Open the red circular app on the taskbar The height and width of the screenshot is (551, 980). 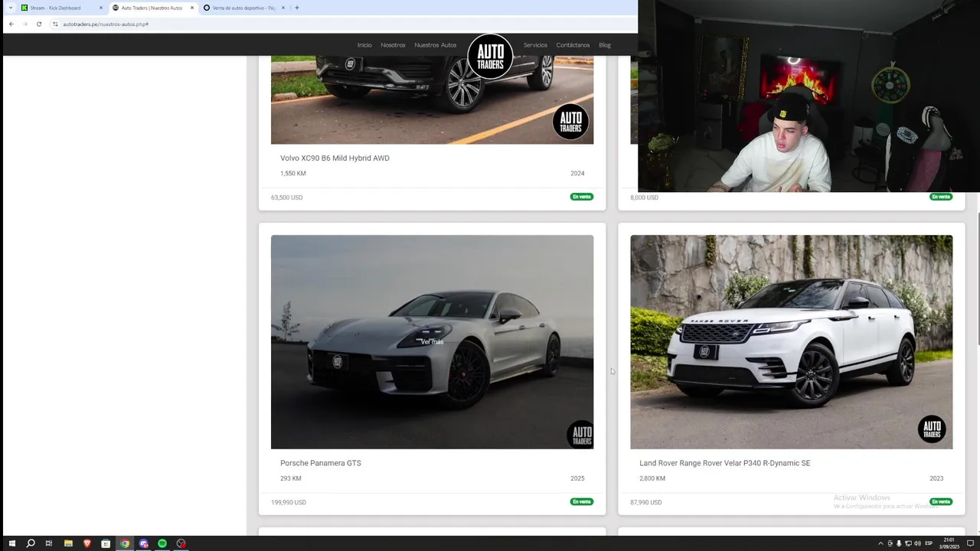click(181, 543)
